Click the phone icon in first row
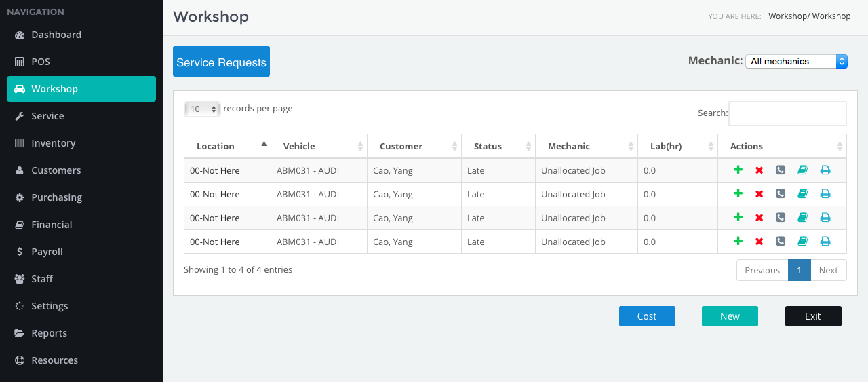This screenshot has width=868, height=382. pos(781,170)
